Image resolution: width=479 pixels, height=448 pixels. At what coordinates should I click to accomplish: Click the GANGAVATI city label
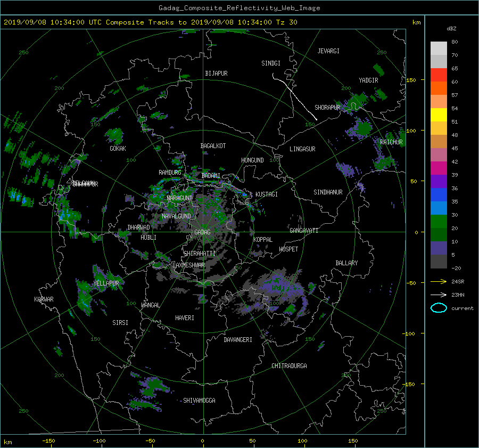(304, 231)
